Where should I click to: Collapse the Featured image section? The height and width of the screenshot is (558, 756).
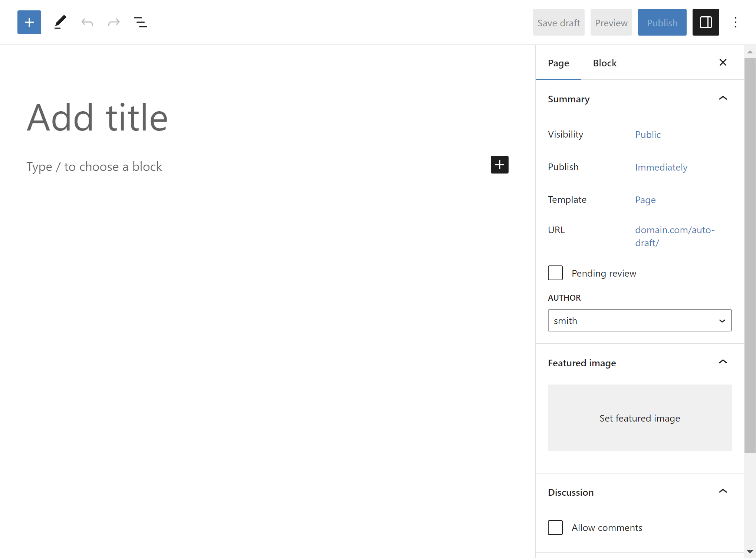click(x=723, y=362)
